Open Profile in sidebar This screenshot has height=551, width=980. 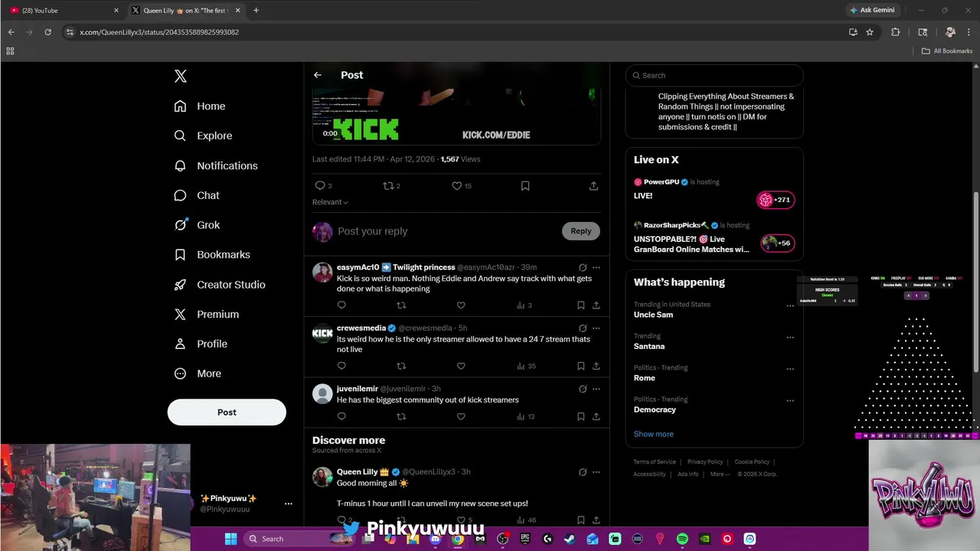pos(201,344)
